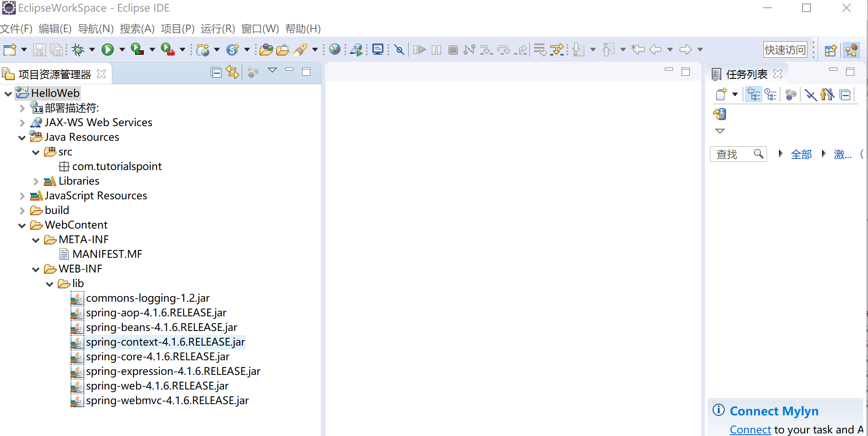The image size is (868, 436).
Task: Toggle Hide Completed Tasks in task list
Action: point(811,94)
